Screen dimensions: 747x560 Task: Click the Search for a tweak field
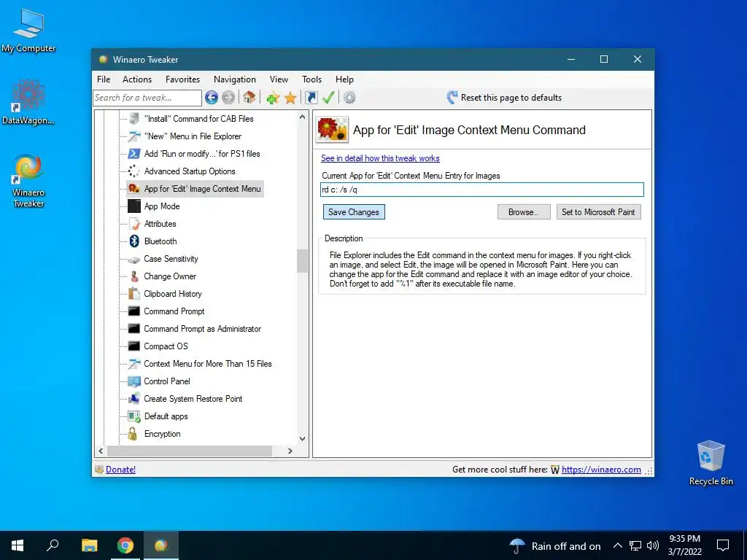(147, 98)
